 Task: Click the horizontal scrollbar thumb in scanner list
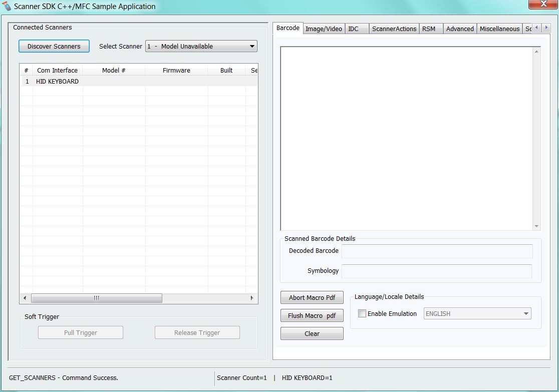point(97,298)
